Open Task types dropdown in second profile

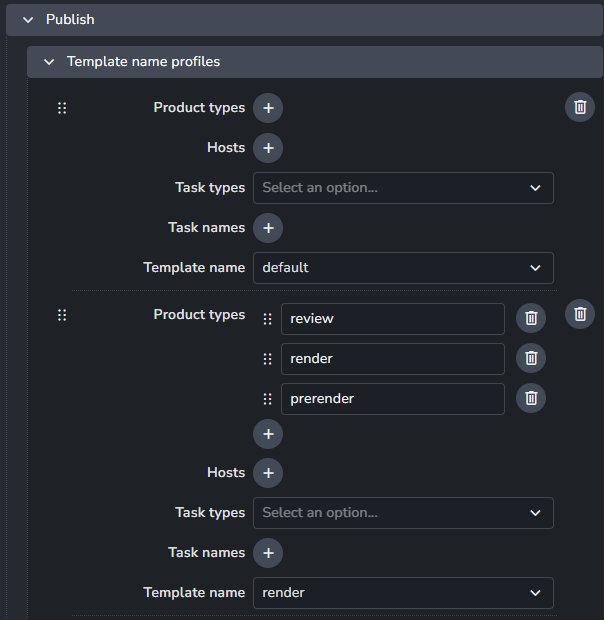[x=402, y=513]
